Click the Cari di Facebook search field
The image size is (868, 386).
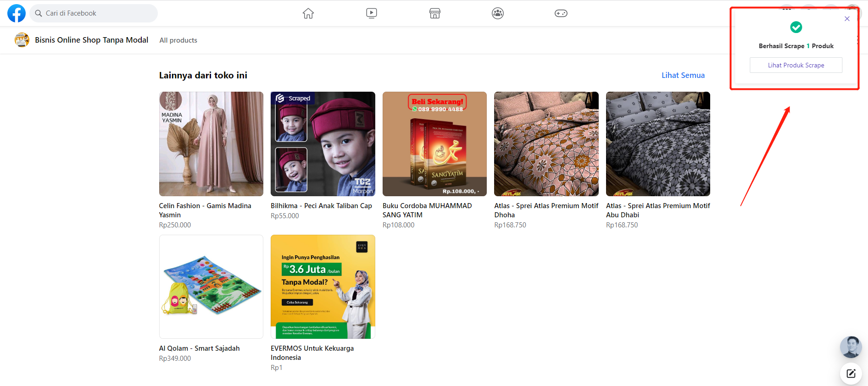(x=94, y=13)
